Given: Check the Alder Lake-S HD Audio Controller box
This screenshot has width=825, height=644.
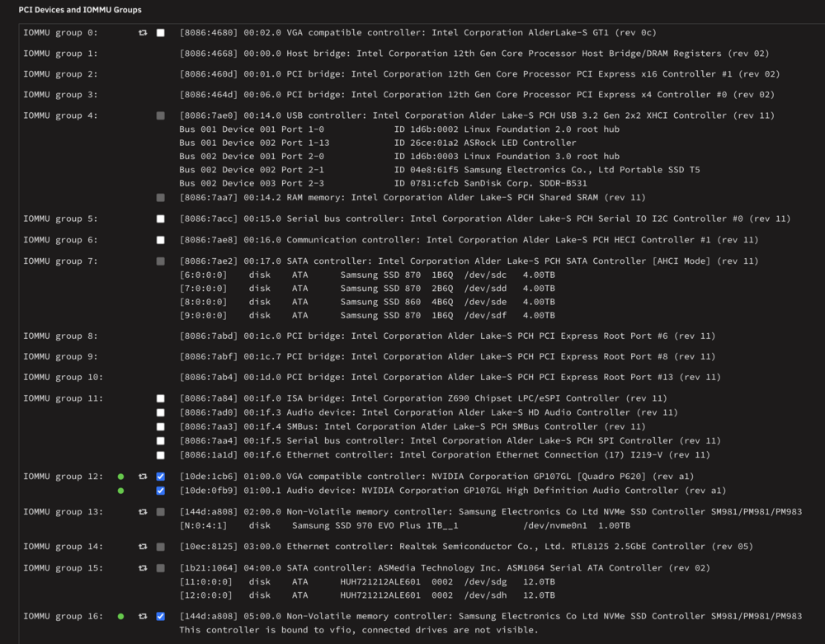Looking at the screenshot, I should (x=161, y=412).
